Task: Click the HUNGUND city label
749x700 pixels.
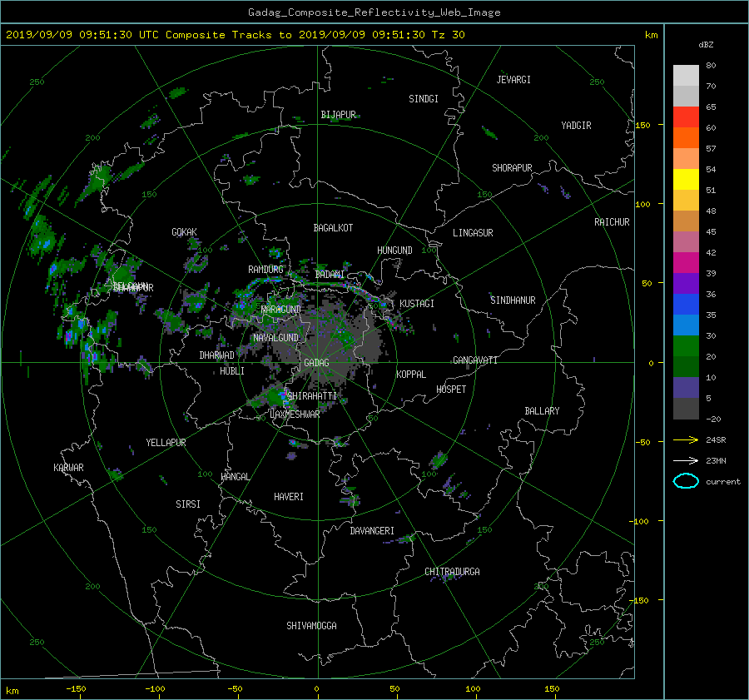Action: point(394,251)
